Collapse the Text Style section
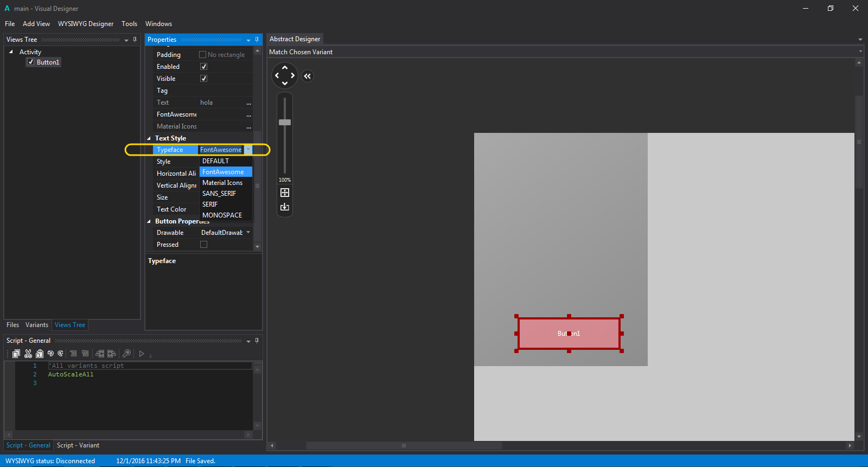Screen dimensions: 868x467 (x=149, y=138)
